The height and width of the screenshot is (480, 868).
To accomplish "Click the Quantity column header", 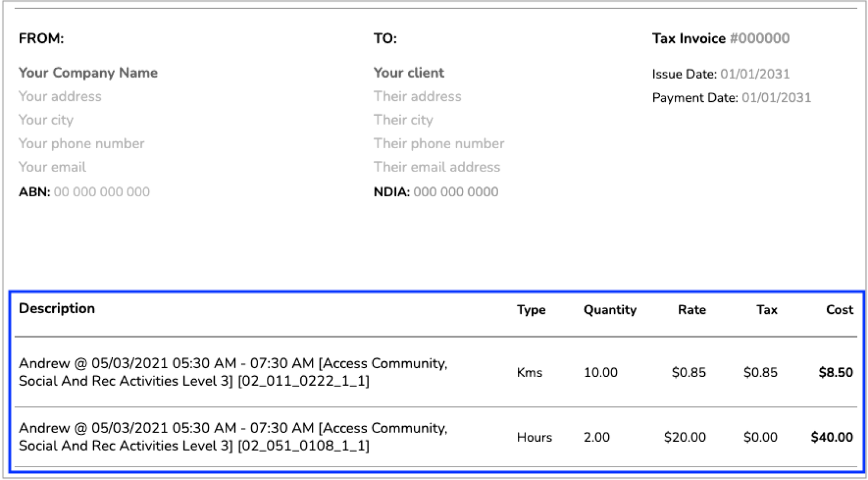I will coord(610,310).
